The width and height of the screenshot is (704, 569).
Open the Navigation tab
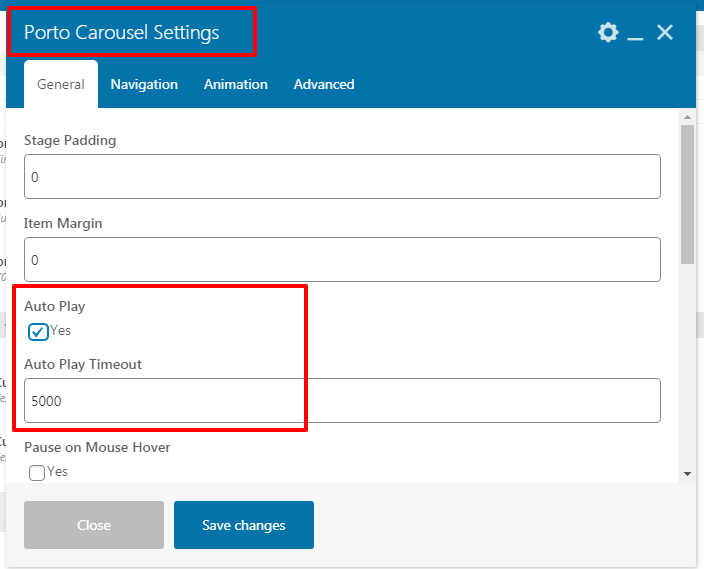click(x=144, y=85)
